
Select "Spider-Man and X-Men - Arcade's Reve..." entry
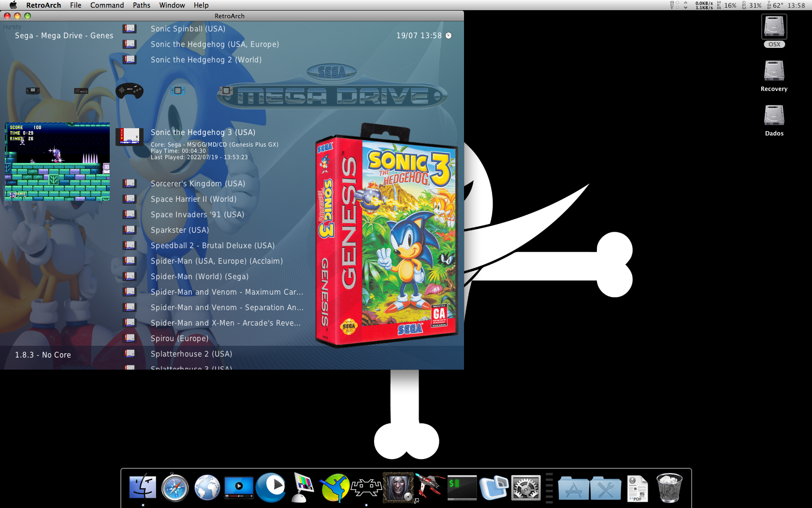226,323
